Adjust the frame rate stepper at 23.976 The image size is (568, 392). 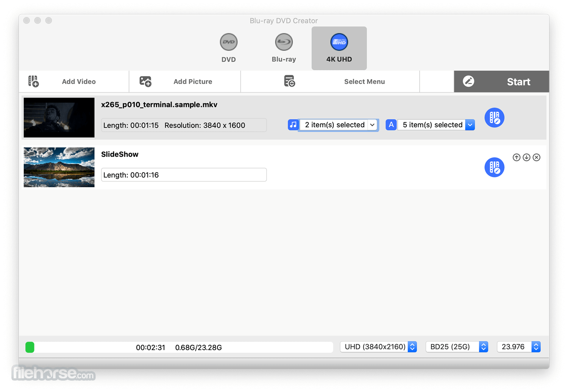pyautogui.click(x=536, y=347)
